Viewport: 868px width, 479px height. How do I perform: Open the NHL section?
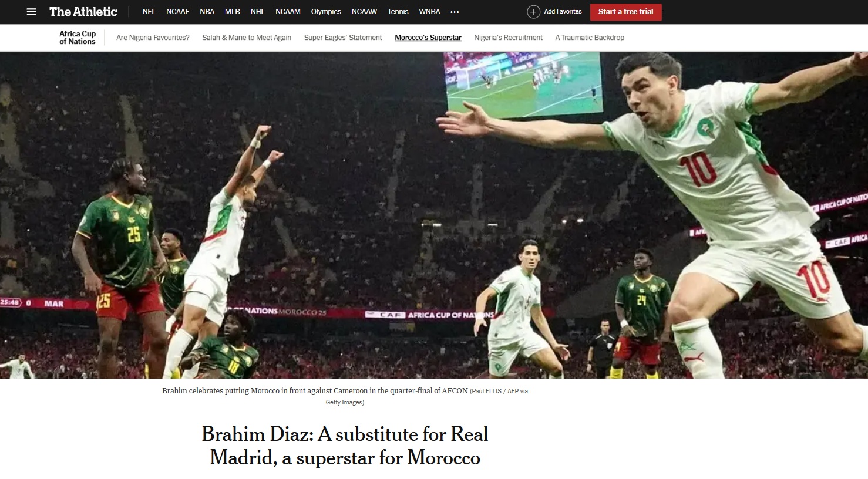pyautogui.click(x=258, y=12)
